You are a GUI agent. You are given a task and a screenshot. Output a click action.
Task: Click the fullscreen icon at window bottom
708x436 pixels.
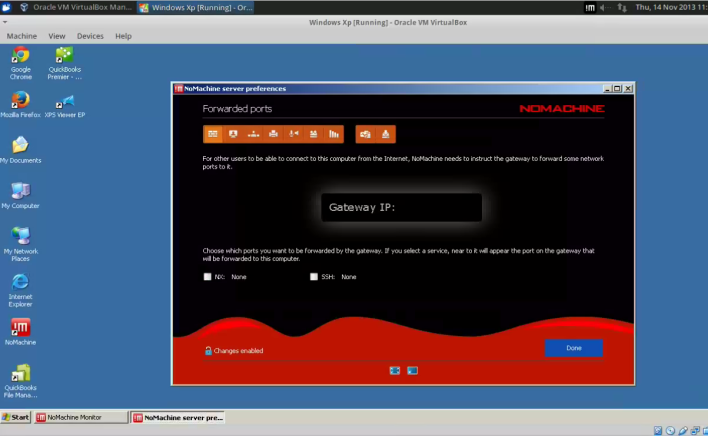pos(395,371)
